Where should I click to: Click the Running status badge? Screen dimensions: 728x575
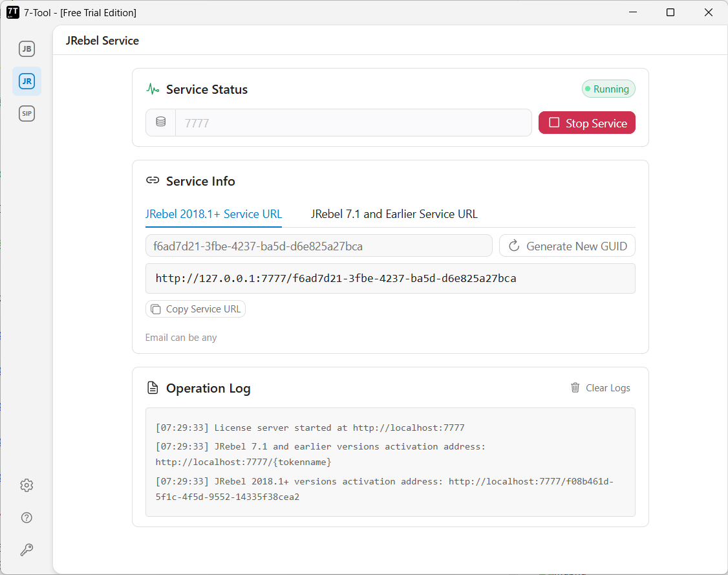click(608, 89)
